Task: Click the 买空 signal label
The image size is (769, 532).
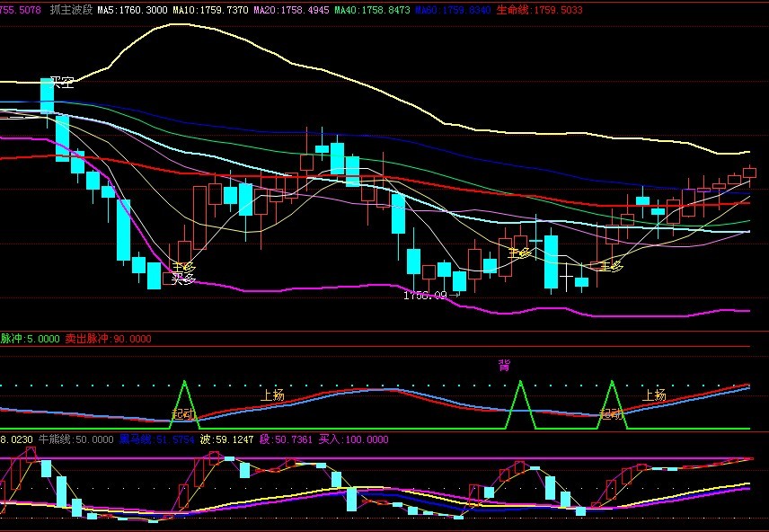Action: click(62, 83)
